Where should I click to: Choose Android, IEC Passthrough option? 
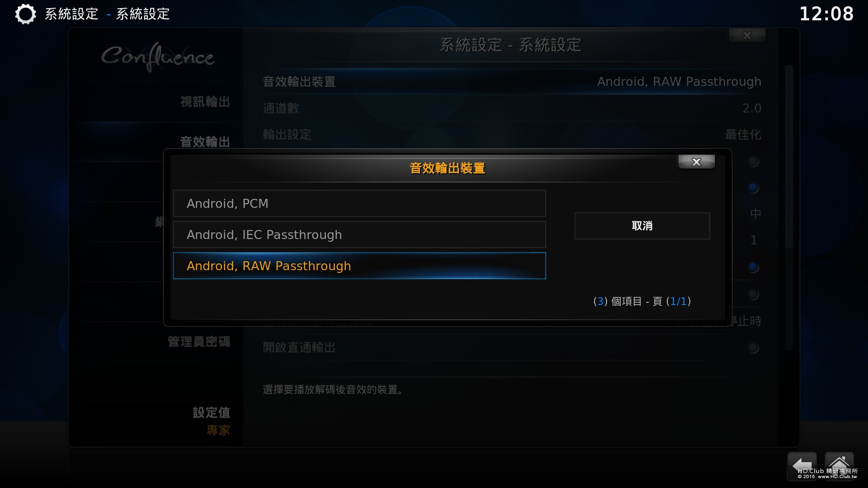click(x=359, y=235)
